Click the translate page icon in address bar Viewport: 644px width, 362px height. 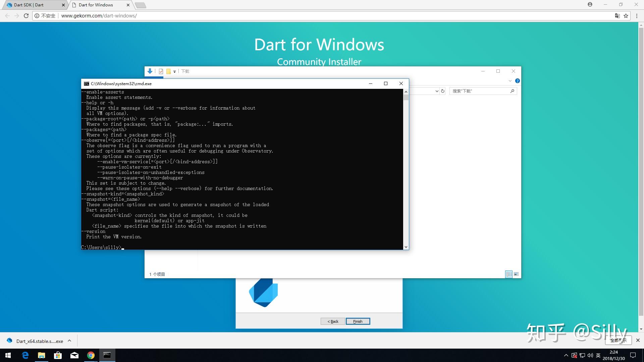617,16
